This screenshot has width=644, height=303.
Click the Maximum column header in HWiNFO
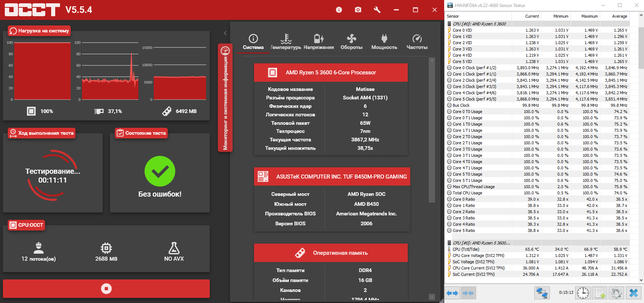(589, 16)
